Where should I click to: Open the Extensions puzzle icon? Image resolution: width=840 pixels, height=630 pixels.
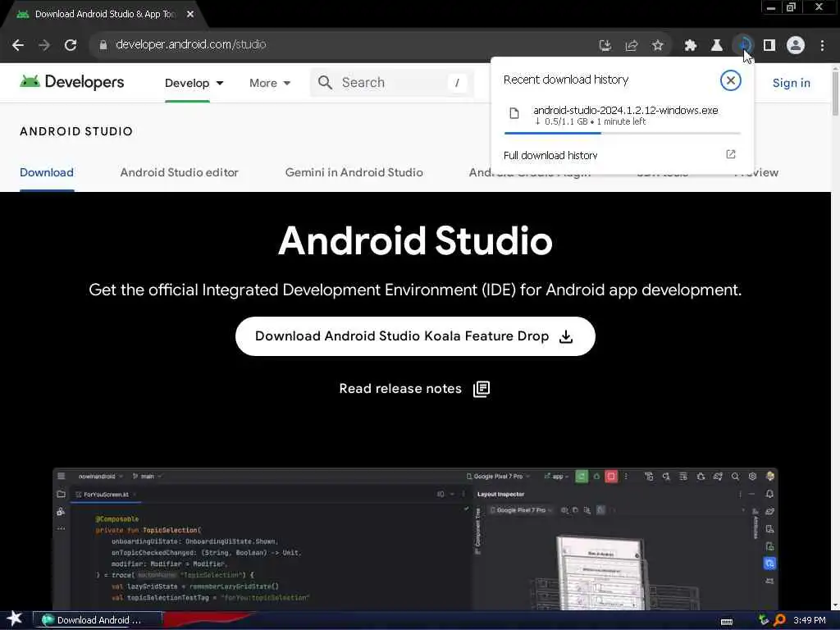[x=691, y=46]
